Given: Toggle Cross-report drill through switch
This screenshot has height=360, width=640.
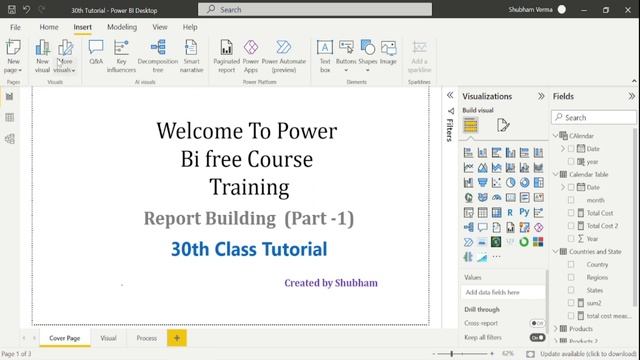Looking at the screenshot, I should point(537,323).
